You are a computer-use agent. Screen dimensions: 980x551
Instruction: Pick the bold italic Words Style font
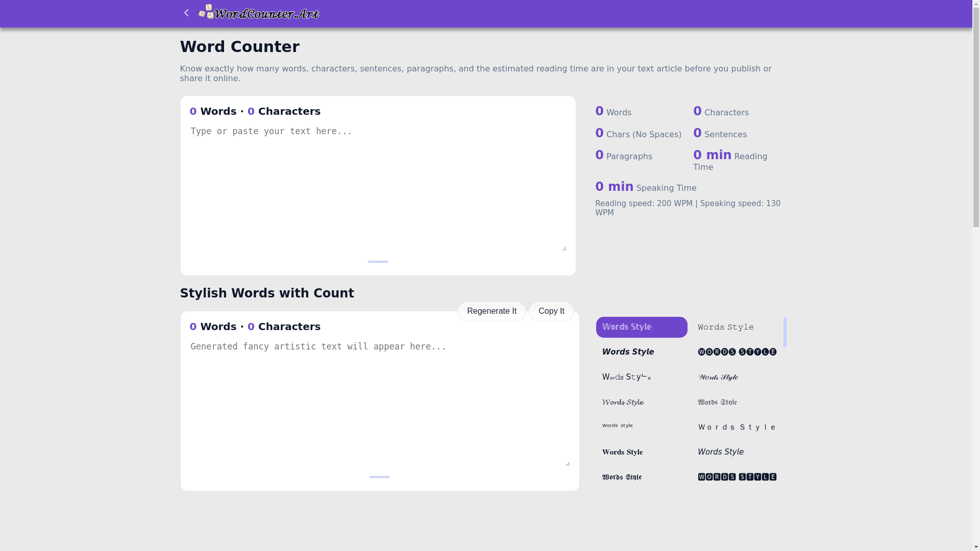tap(642, 352)
